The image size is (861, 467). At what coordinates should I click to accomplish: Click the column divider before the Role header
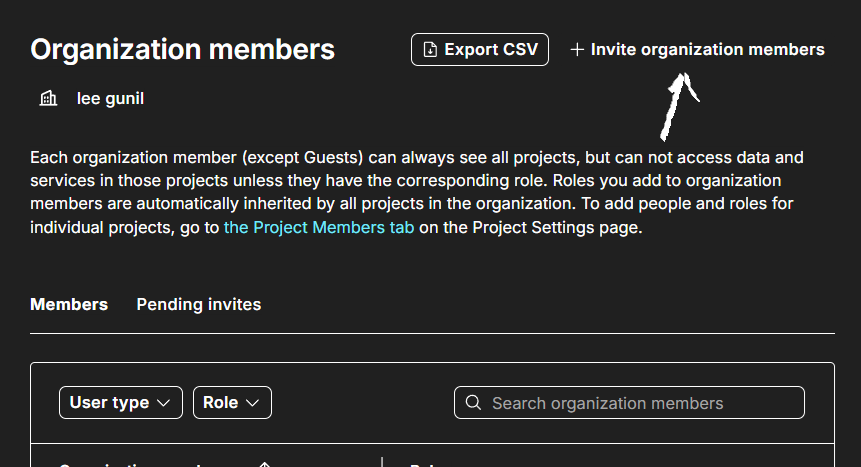click(x=382, y=462)
